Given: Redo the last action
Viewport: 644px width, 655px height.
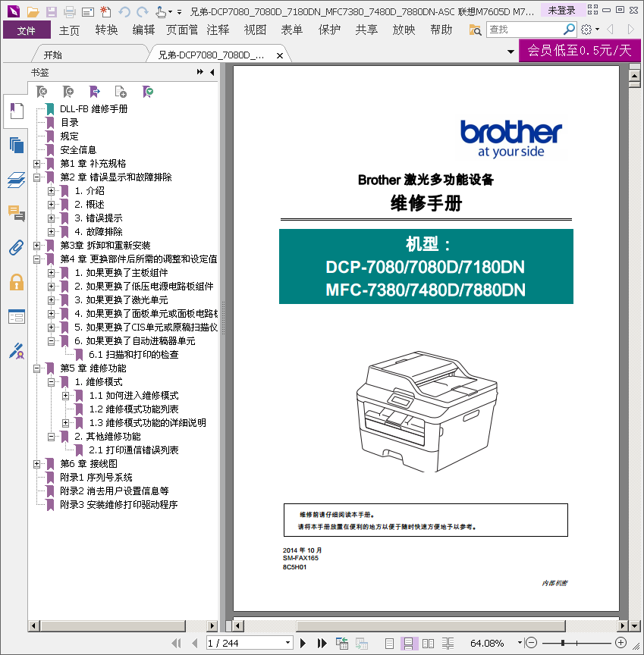Looking at the screenshot, I should [x=143, y=11].
